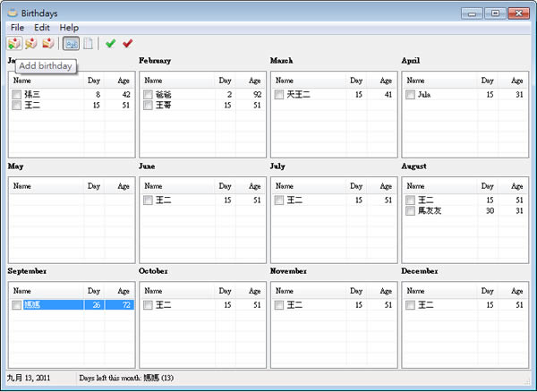
Task: Select the 王哥 entry in February
Action: [x=164, y=105]
